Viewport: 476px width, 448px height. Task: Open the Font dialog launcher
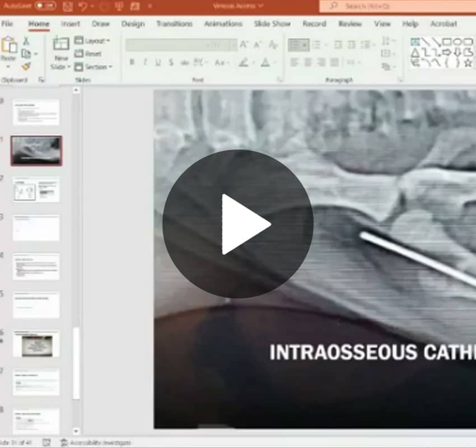pyautogui.click(x=279, y=80)
